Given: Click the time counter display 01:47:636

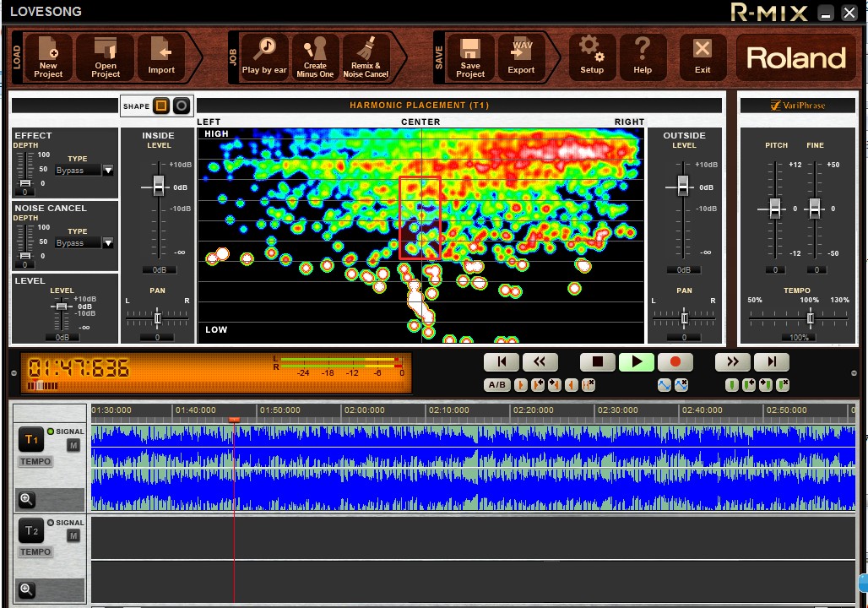Looking at the screenshot, I should tap(79, 367).
